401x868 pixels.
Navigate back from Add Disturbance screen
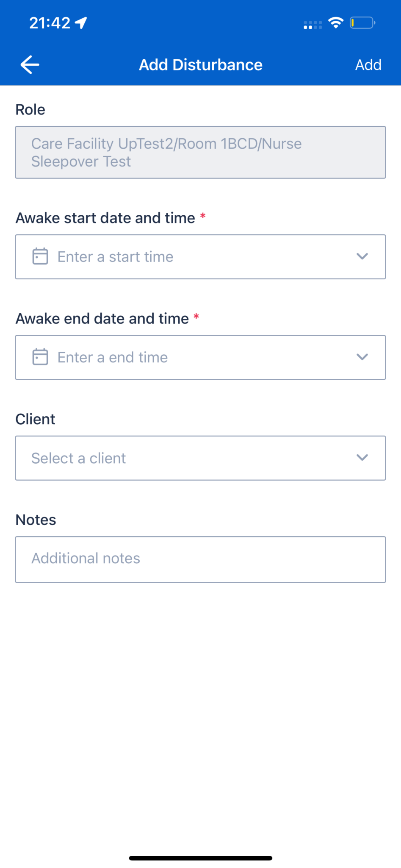(29, 64)
